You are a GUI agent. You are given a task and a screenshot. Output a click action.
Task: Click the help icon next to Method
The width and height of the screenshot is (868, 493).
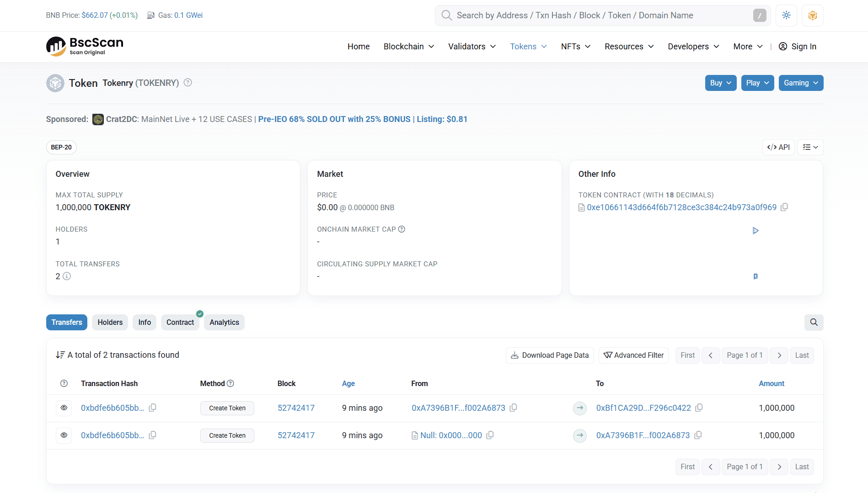coord(230,384)
